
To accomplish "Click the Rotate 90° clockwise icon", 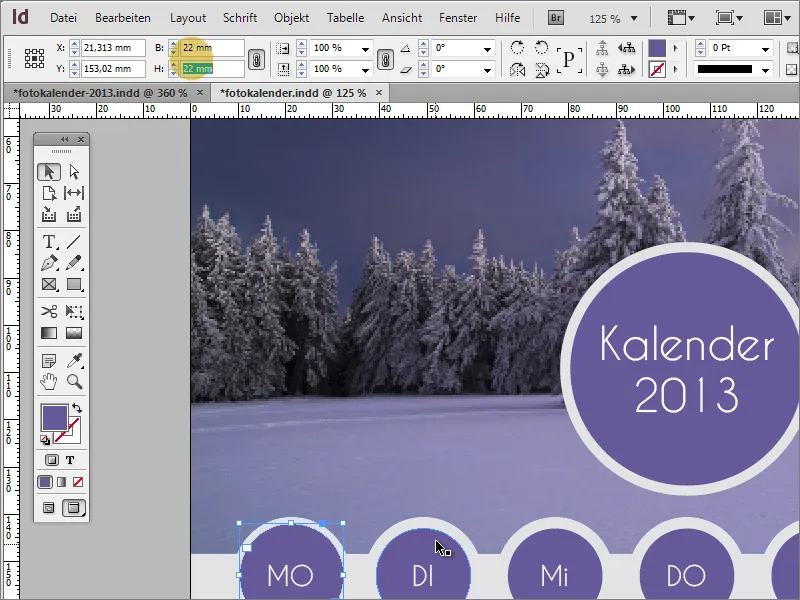I will [517, 48].
